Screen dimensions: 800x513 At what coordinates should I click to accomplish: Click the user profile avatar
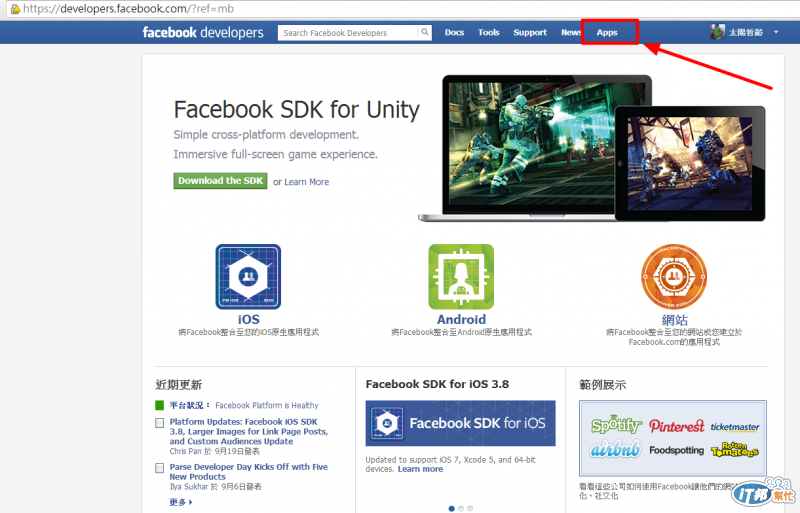click(717, 32)
